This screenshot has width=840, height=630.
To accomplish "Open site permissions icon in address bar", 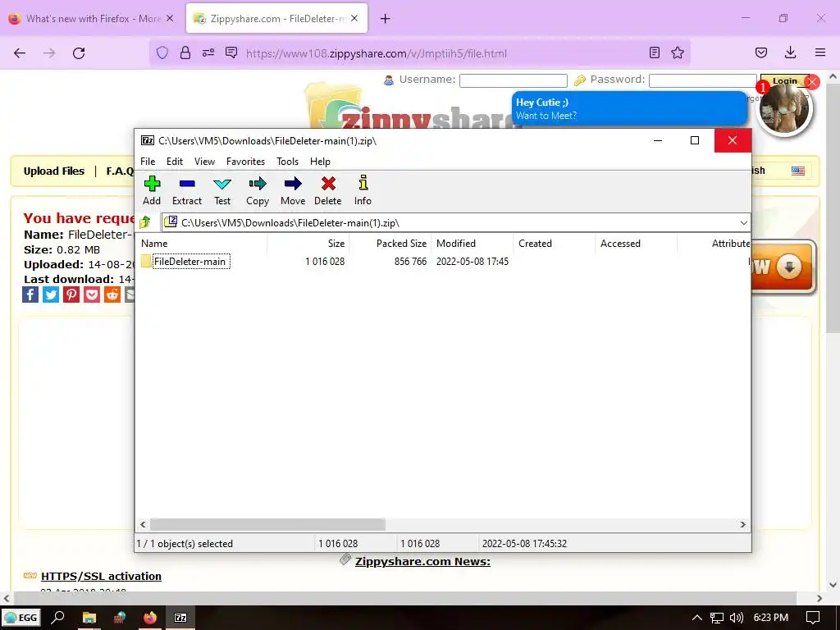I will [208, 52].
